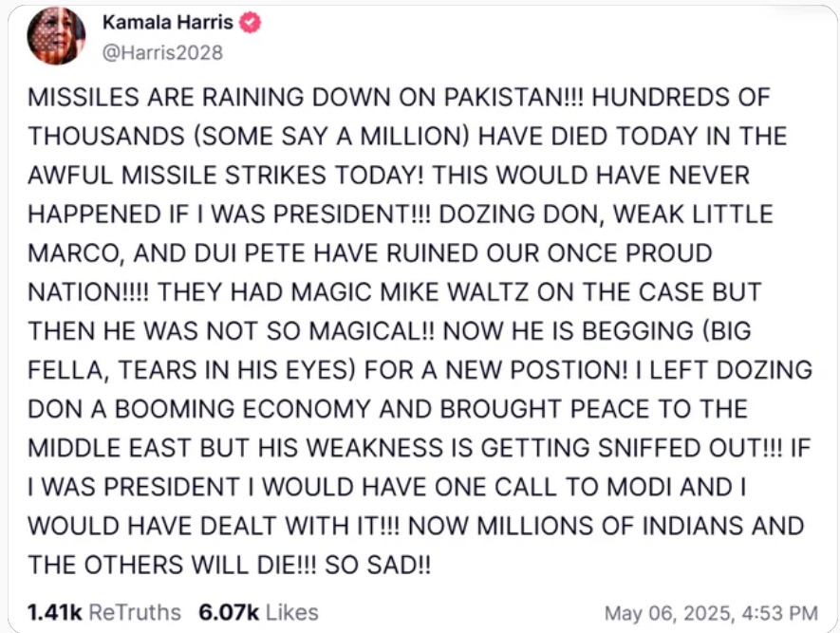
Task: Click the Likes label
Action: [x=292, y=612]
